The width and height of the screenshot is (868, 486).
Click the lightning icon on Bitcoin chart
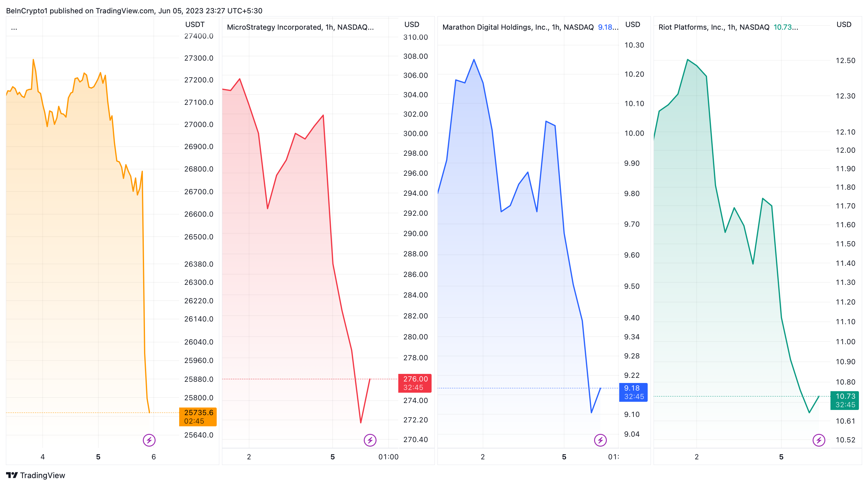pyautogui.click(x=149, y=440)
